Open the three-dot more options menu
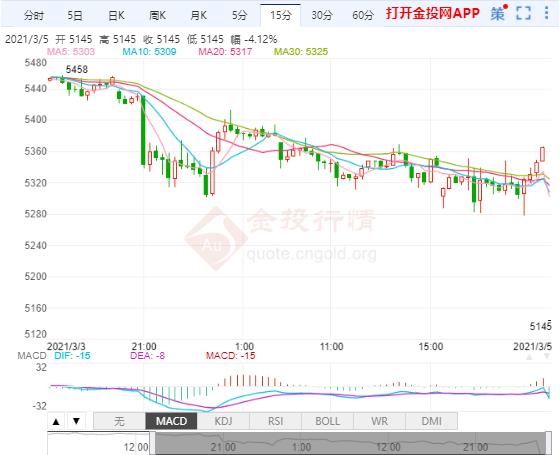The image size is (560, 455). point(546,13)
